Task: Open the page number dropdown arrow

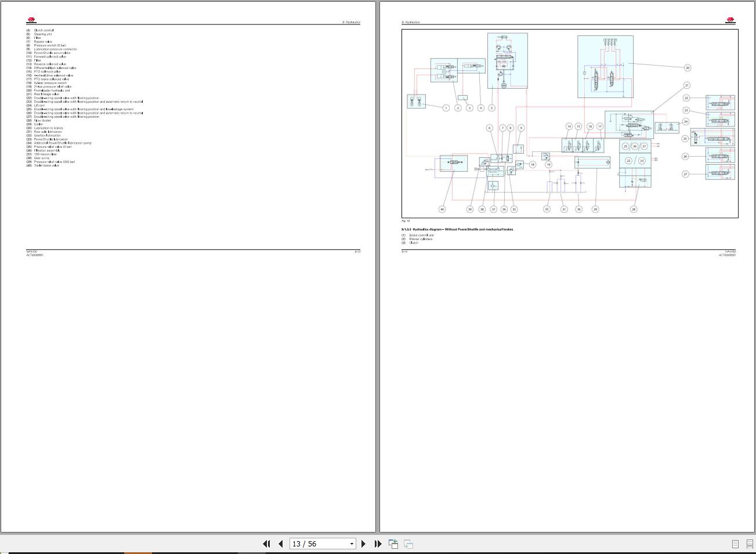Action: [x=352, y=544]
